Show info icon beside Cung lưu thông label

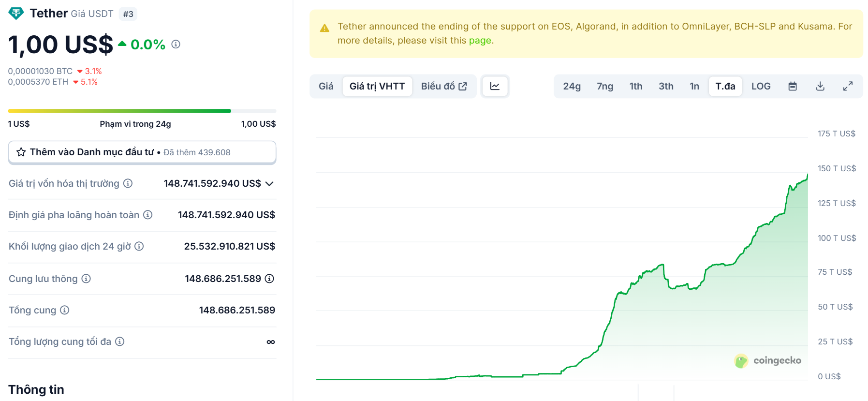(86, 279)
